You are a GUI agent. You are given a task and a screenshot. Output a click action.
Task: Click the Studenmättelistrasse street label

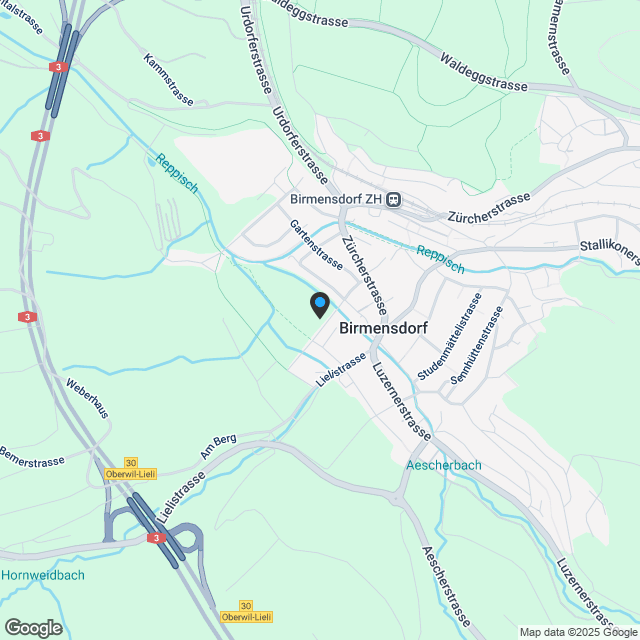(449, 336)
